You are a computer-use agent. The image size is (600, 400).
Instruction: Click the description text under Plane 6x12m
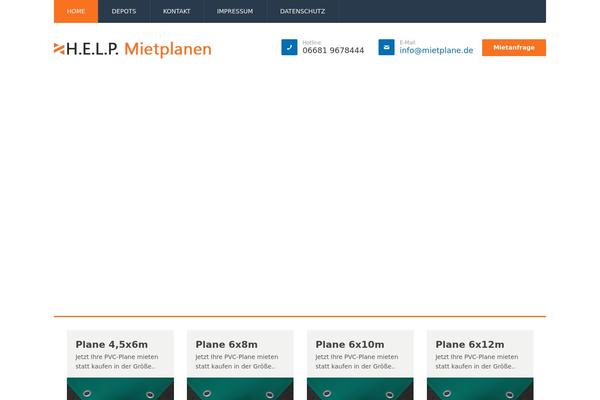point(477,361)
